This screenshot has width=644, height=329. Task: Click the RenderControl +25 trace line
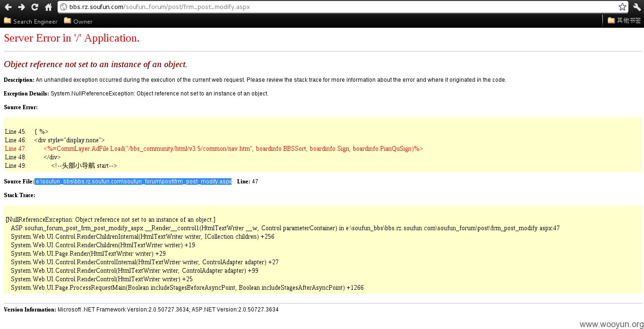click(102, 279)
